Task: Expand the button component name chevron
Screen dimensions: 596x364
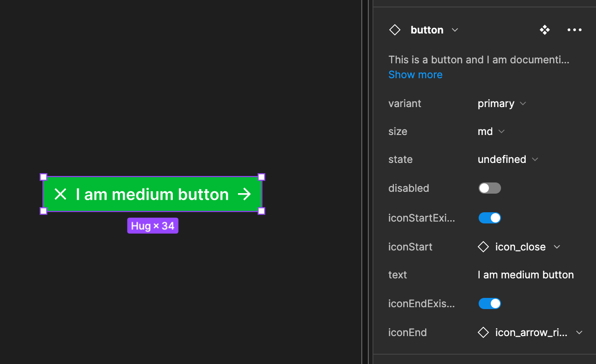Action: 455,30
